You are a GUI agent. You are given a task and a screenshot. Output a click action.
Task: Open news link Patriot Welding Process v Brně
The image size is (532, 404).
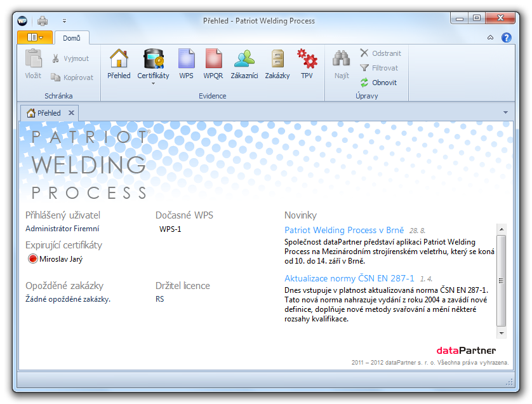point(344,230)
